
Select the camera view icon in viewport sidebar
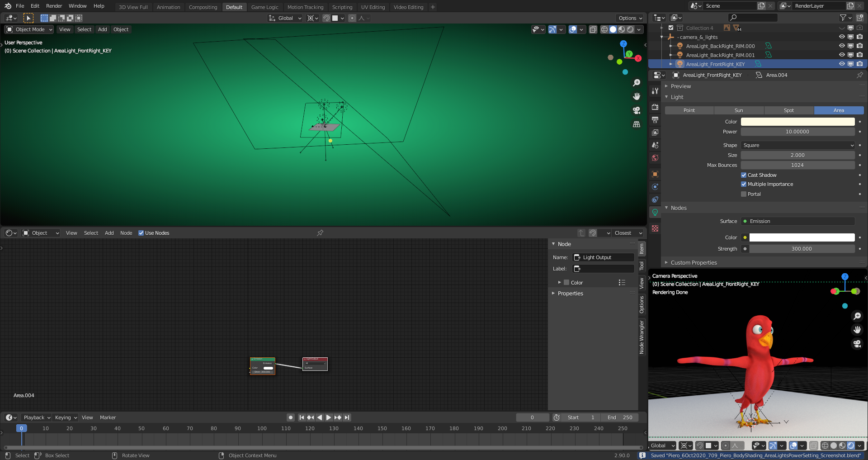[x=636, y=110]
